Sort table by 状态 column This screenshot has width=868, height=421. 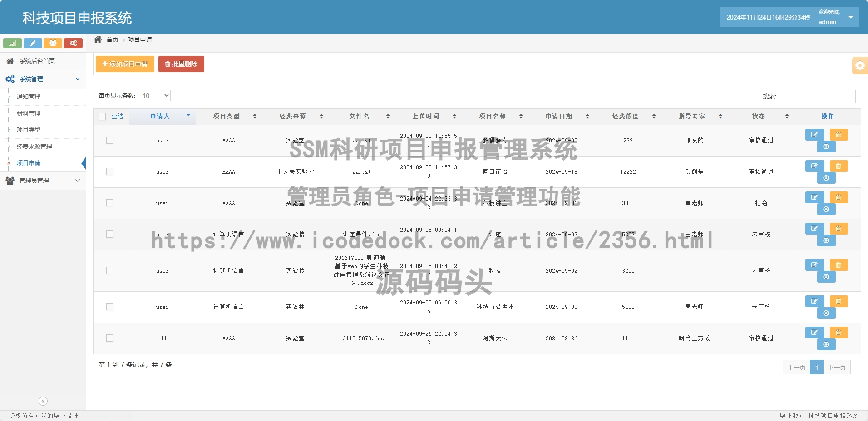click(761, 117)
